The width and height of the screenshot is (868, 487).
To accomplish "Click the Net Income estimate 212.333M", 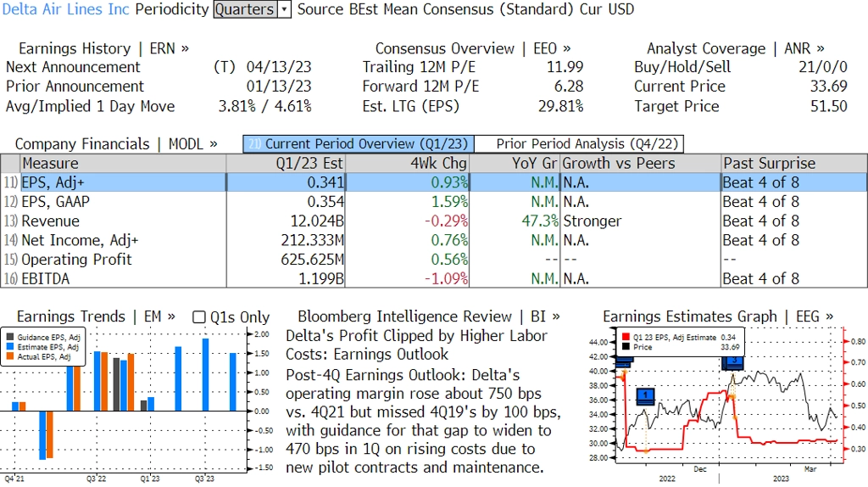I will 312,240.
